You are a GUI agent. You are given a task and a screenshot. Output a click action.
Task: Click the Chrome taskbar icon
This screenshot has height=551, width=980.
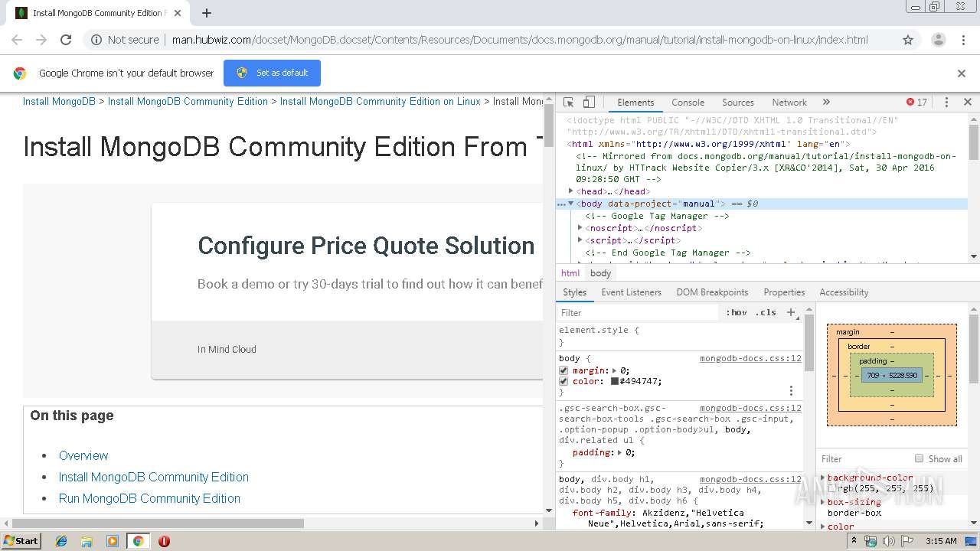[138, 541]
